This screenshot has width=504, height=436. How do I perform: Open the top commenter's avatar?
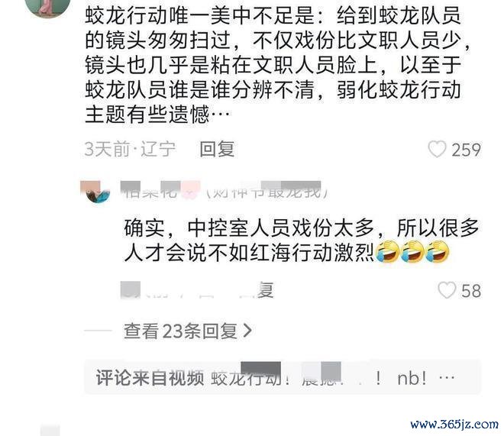pyautogui.click(x=47, y=8)
